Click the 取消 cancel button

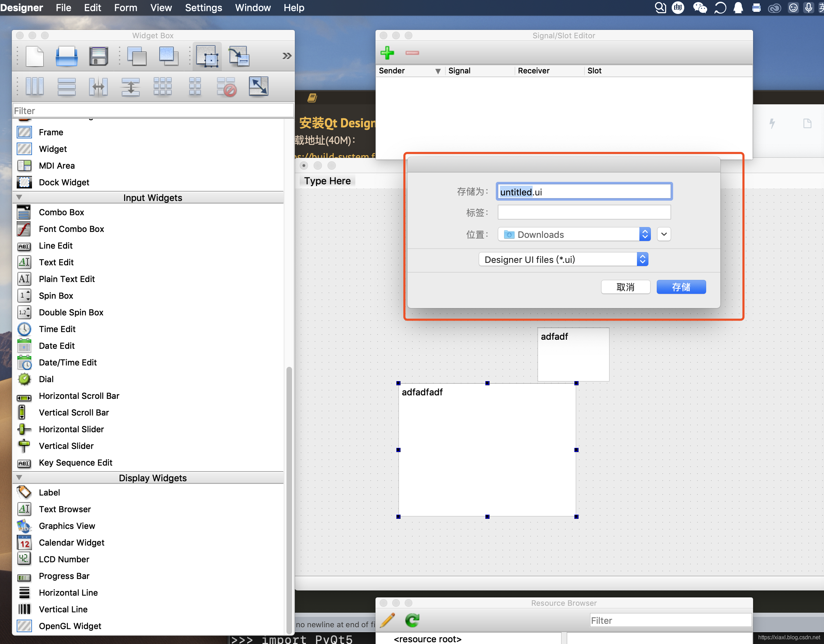point(625,287)
